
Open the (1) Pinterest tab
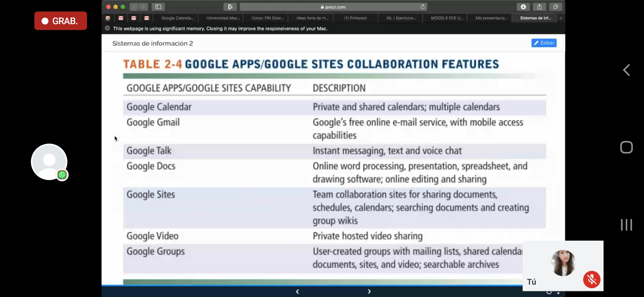(x=355, y=18)
